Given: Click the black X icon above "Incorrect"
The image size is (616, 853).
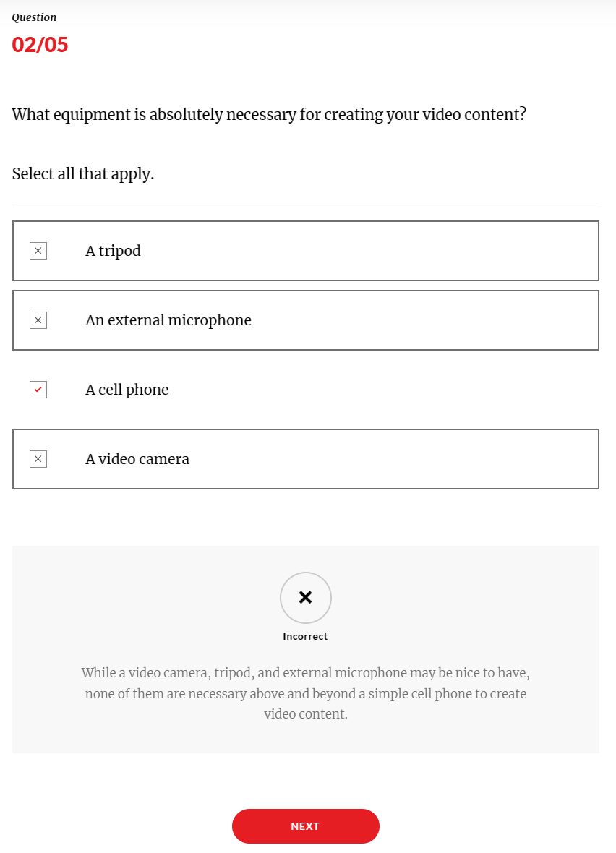Looking at the screenshot, I should coord(306,597).
